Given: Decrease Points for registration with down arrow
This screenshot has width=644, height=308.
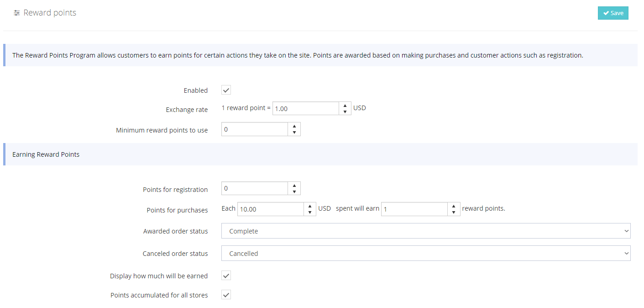Looking at the screenshot, I should [x=294, y=191].
